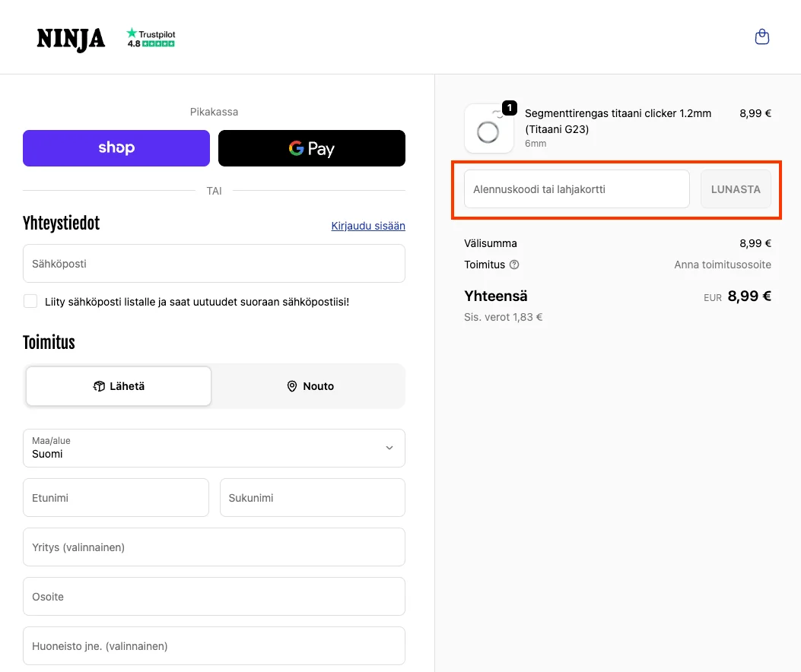Click the LUNASTA redeem button
Viewport: 801px width, 672px height.
pos(736,189)
